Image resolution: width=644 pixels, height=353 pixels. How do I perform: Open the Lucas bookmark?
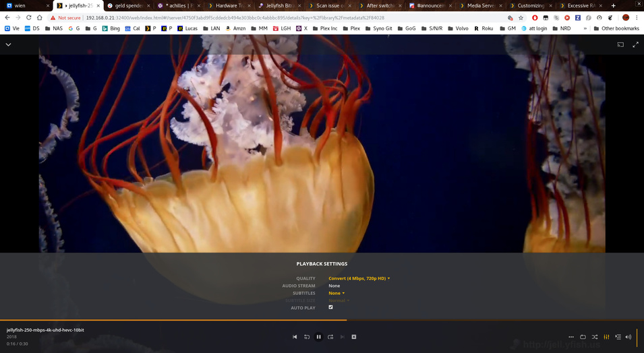point(187,28)
